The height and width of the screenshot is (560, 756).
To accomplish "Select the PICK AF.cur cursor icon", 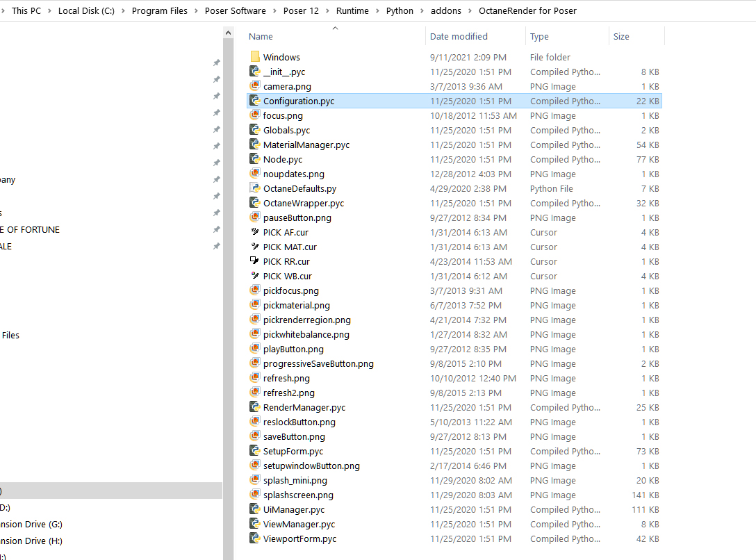I will point(255,232).
